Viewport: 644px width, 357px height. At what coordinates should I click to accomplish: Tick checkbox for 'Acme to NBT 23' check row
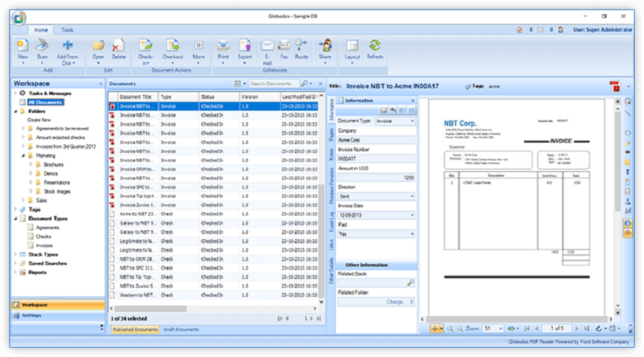click(112, 214)
